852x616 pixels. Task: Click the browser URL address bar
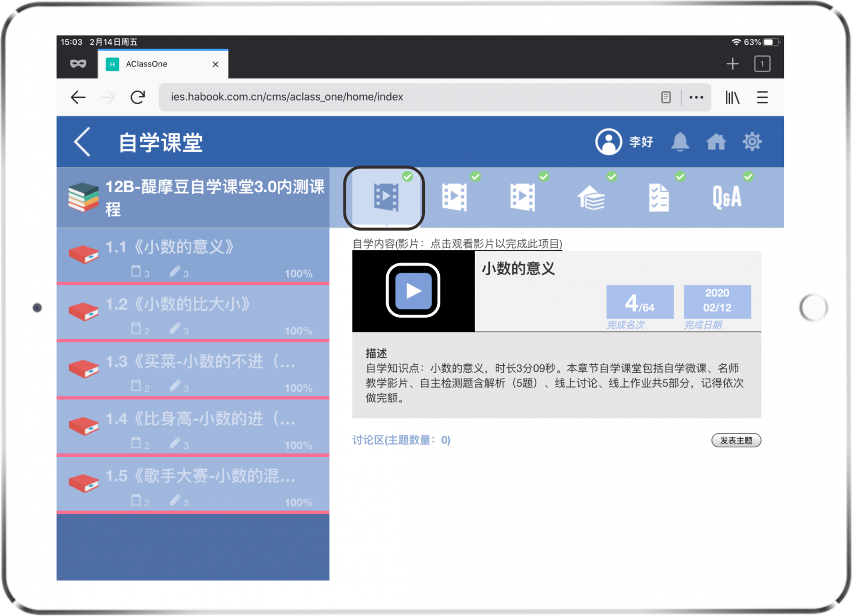coord(405,97)
